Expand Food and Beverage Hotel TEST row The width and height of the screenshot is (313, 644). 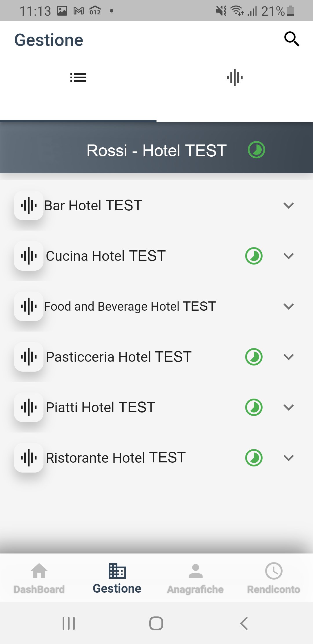[289, 306]
